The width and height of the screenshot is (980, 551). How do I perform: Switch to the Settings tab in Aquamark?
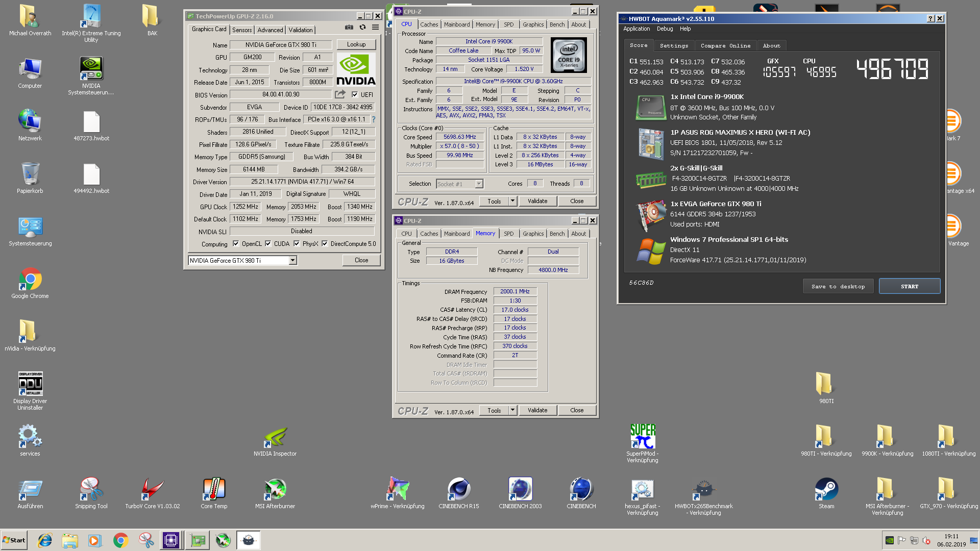click(674, 45)
